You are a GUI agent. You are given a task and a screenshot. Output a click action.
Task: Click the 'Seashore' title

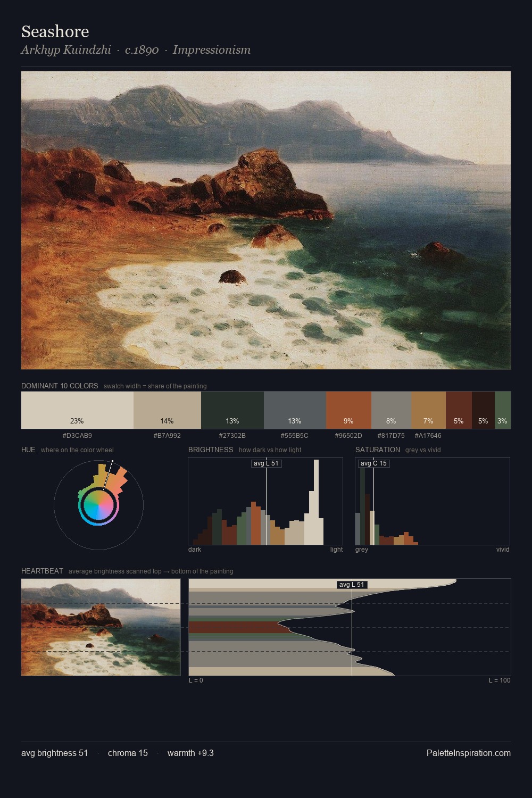point(55,31)
